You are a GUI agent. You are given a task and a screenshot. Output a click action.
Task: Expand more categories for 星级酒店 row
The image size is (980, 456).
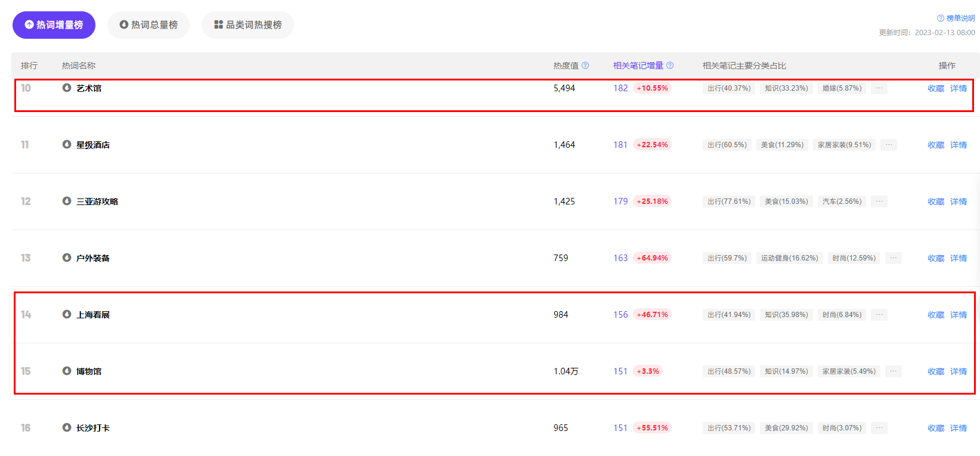pyautogui.click(x=889, y=145)
